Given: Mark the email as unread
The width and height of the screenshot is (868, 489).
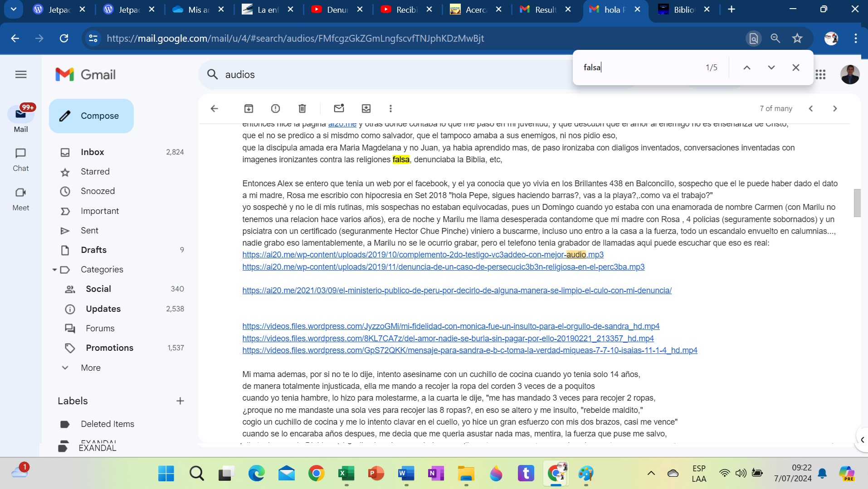Looking at the screenshot, I should pos(339,108).
